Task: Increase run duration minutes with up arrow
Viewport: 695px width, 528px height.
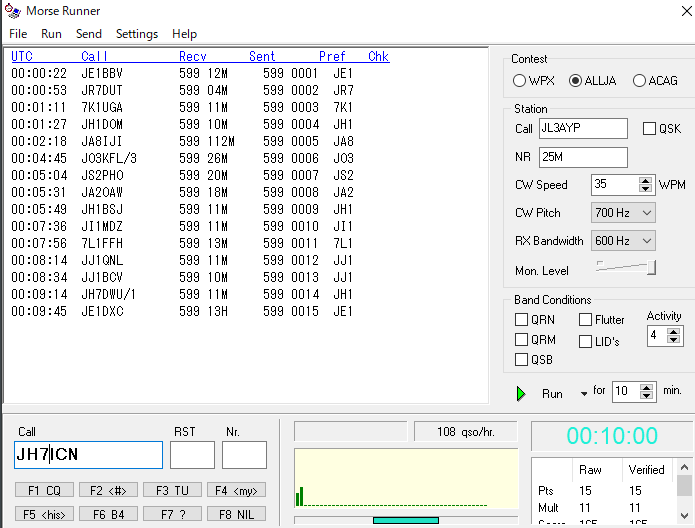Action: coord(647,387)
